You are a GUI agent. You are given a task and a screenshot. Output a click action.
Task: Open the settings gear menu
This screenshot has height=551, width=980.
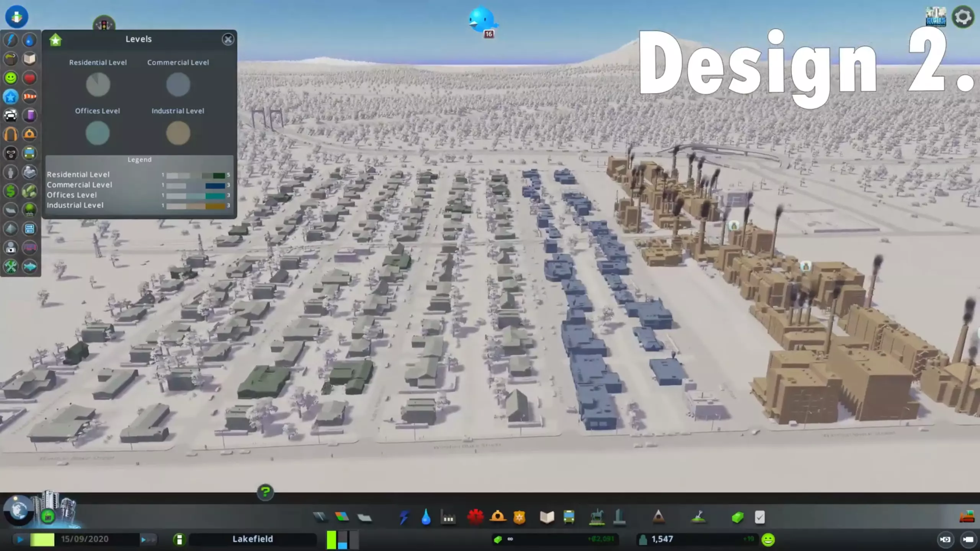pyautogui.click(x=963, y=17)
